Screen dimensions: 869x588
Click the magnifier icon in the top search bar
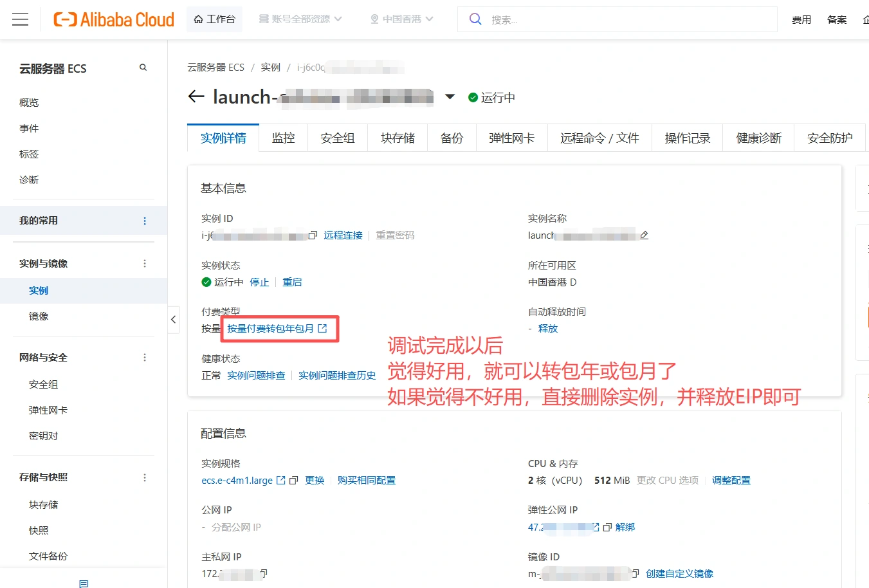tap(475, 19)
